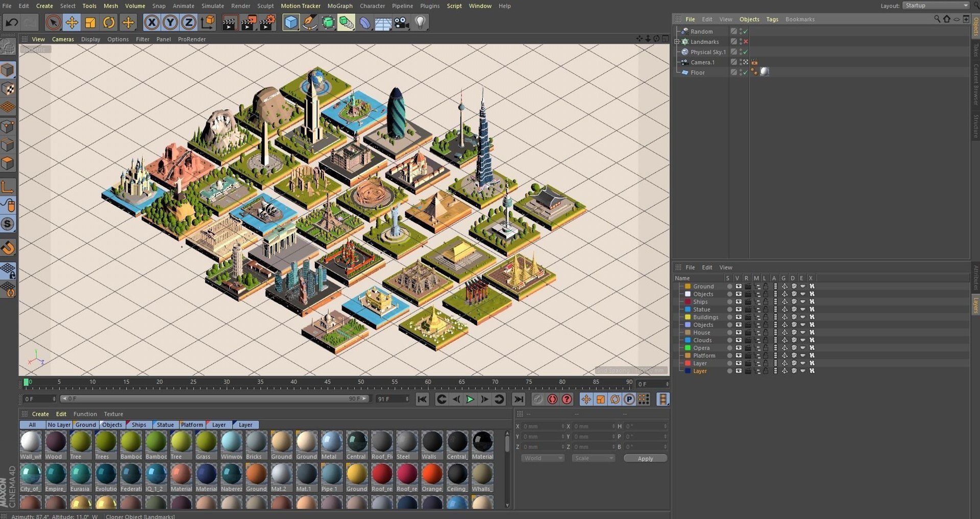Click the Statue layer color swatch

pyautogui.click(x=688, y=310)
